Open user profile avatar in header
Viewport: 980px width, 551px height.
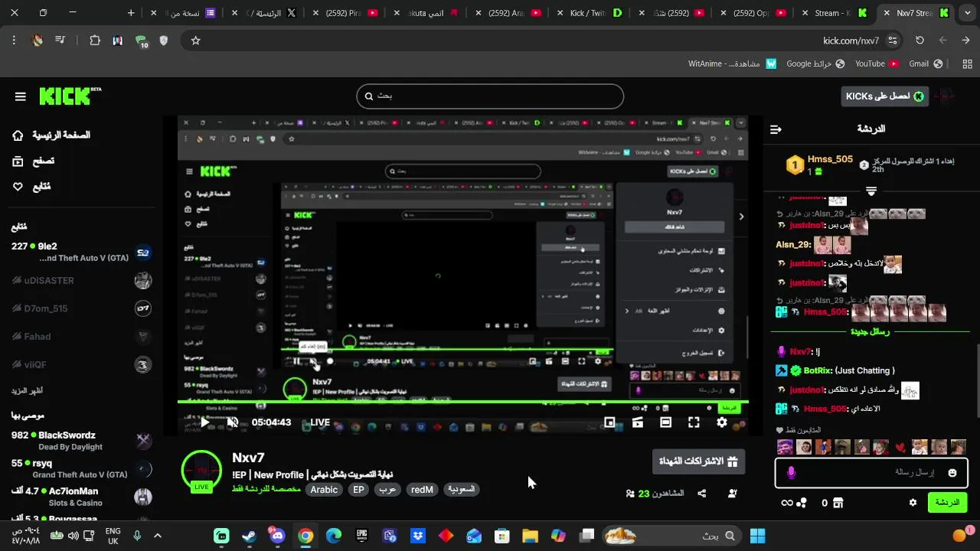[946, 96]
